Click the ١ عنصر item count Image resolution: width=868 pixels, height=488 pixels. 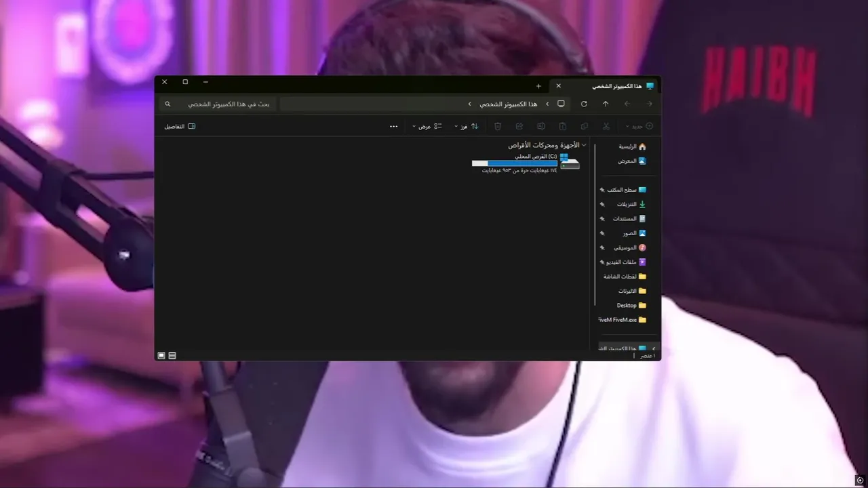pos(648,356)
